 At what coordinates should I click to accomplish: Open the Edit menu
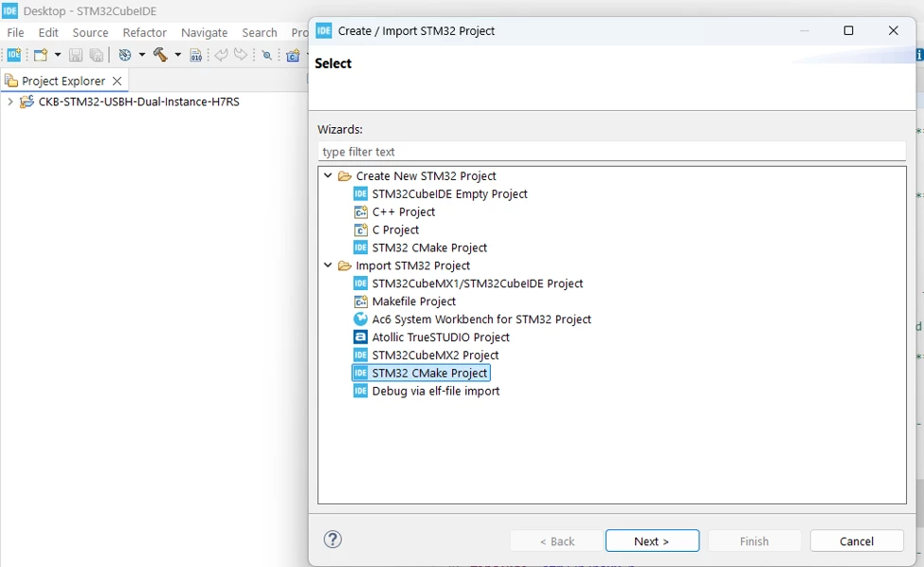(48, 32)
